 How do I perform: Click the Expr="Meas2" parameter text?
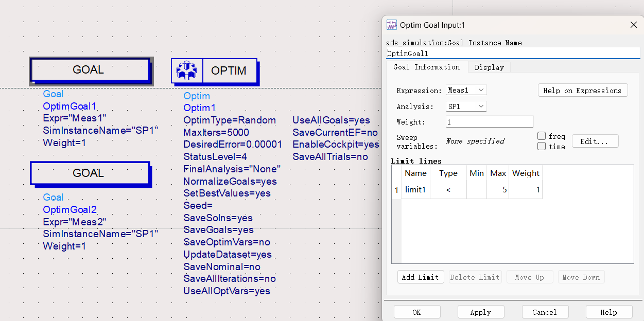pyautogui.click(x=75, y=222)
